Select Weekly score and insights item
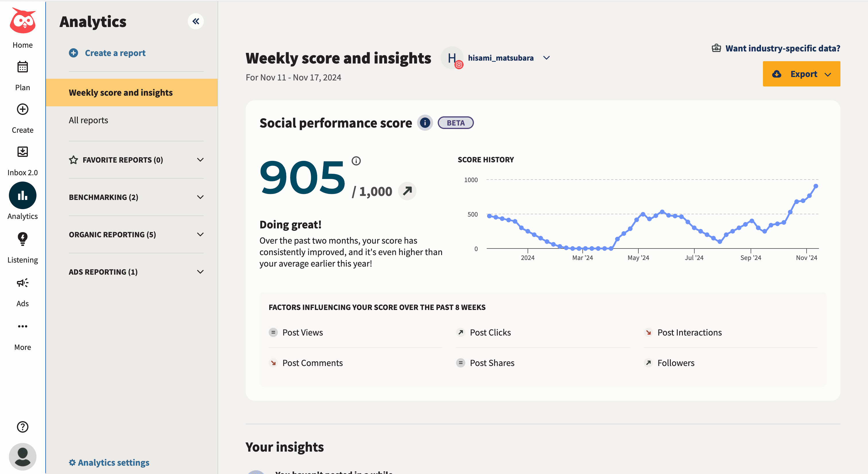This screenshot has height=474, width=868. point(121,93)
